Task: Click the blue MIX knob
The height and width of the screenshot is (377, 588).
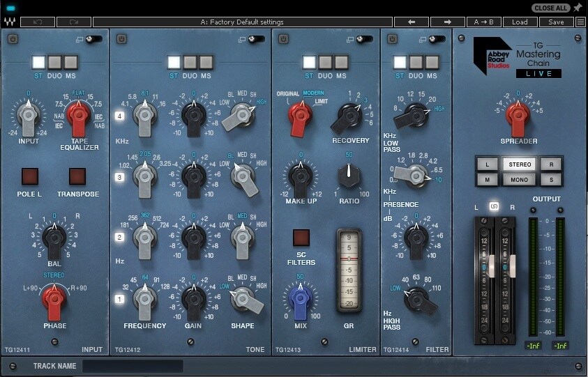Action: coord(300,300)
